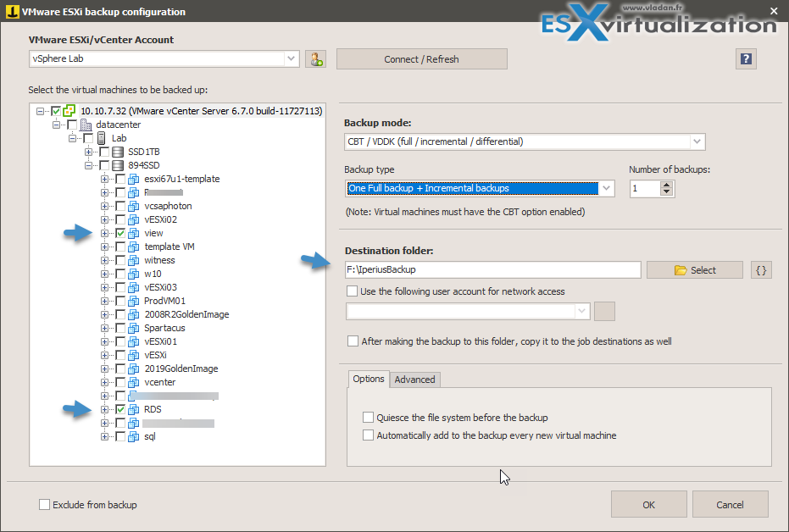
Task: Collapse the 894SSD datastore node
Action: coord(88,165)
